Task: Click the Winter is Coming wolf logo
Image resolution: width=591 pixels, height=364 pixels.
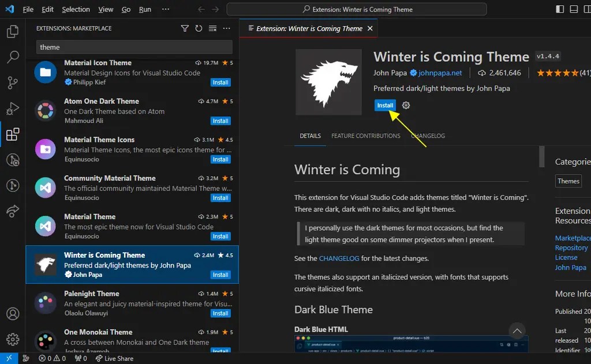Action: pos(328,82)
